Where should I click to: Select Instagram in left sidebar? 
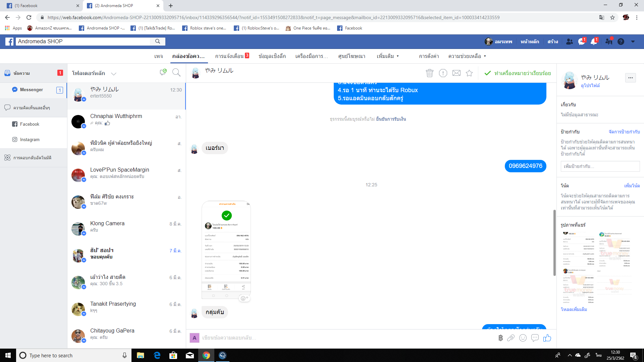click(34, 139)
